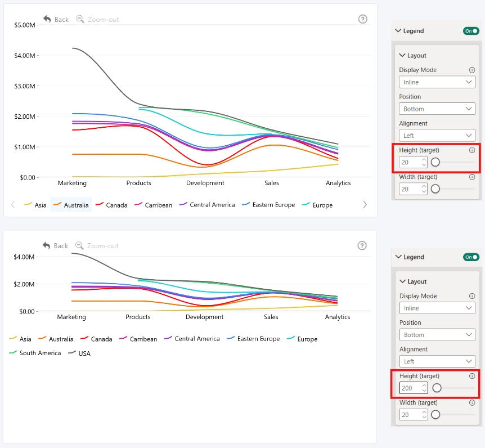Collapse the bottom Legend section header
This screenshot has height=448, width=485.
(410, 257)
